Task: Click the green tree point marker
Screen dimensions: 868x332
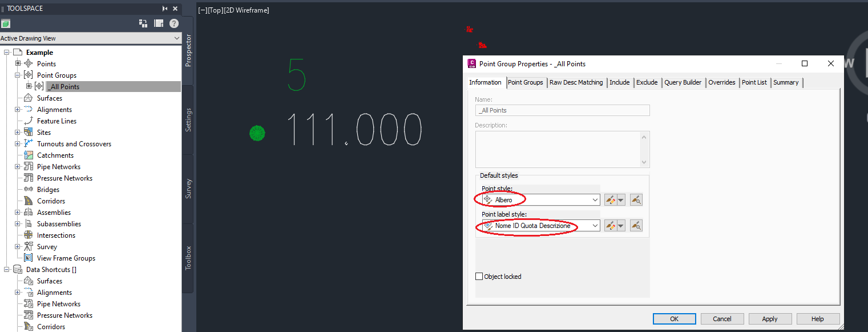Action: point(257,133)
